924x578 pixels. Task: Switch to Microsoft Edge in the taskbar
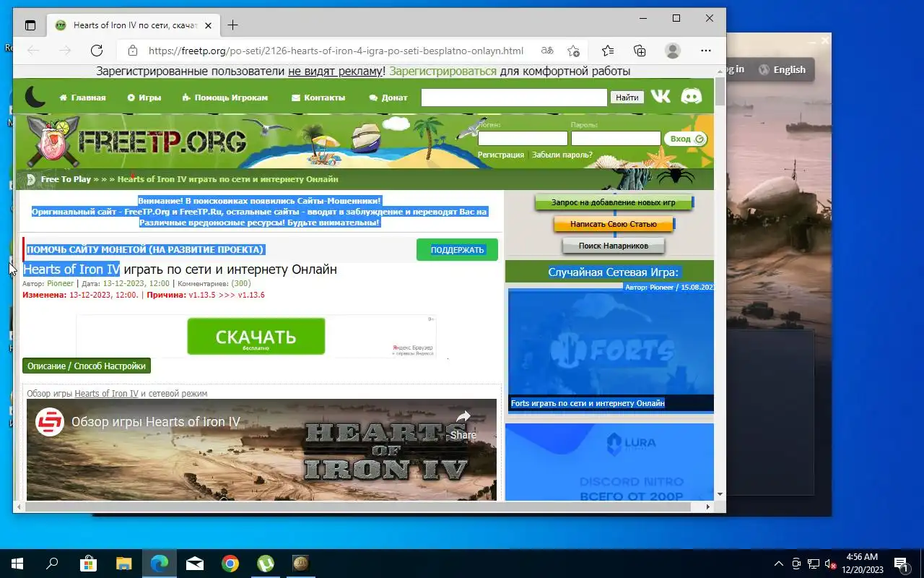pos(159,564)
